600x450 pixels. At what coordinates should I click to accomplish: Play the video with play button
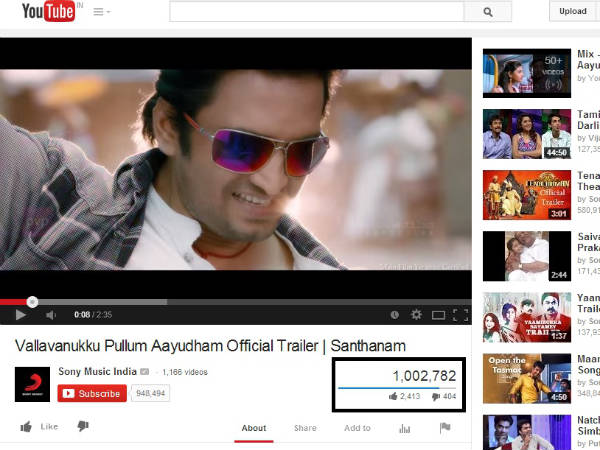[21, 315]
